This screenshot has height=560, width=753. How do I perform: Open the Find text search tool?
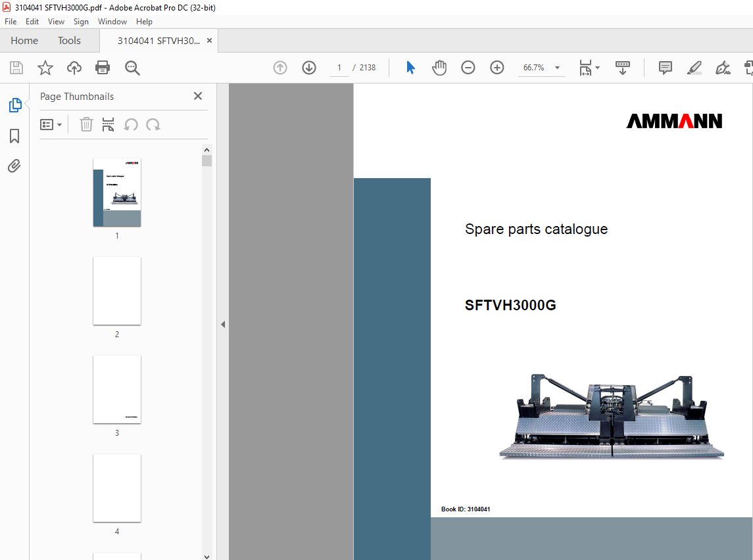(132, 68)
